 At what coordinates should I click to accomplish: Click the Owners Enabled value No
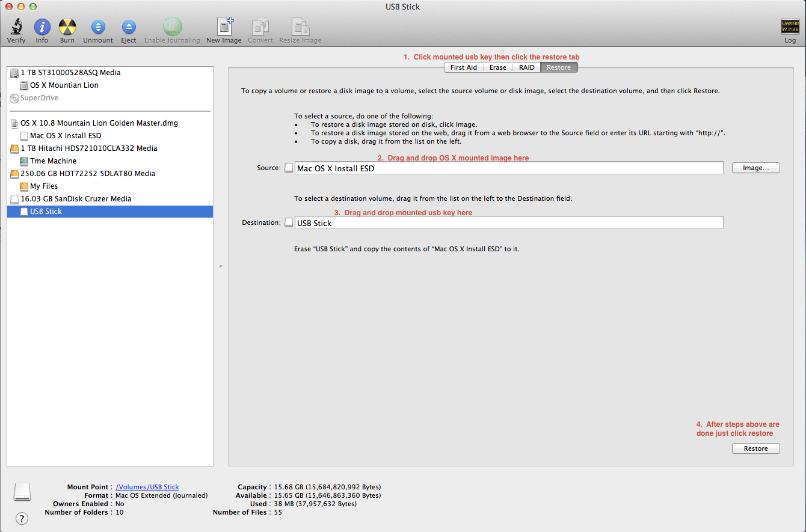[x=120, y=504]
